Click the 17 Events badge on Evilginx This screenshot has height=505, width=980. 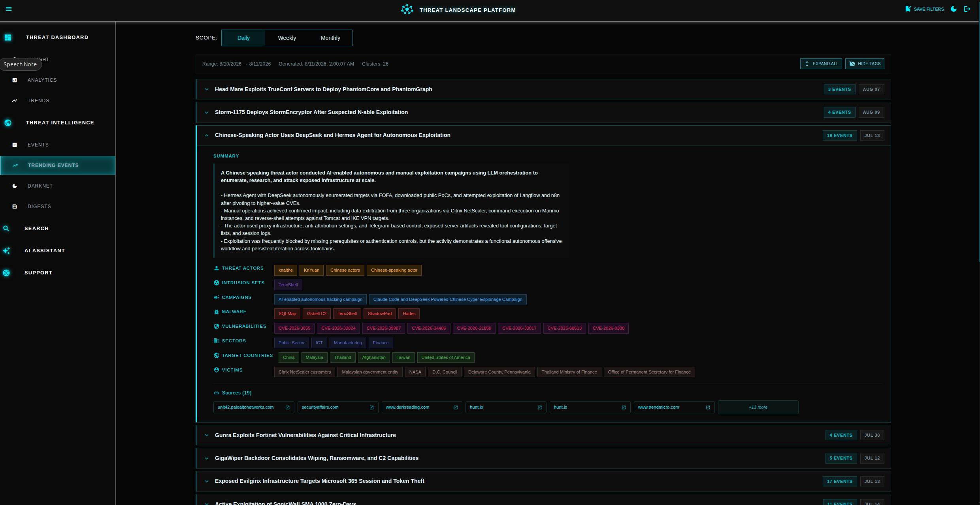click(840, 481)
